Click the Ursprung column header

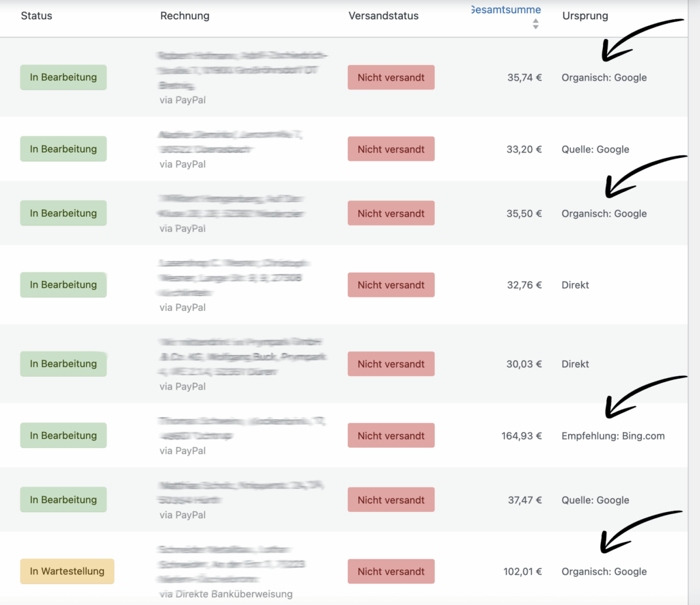585,16
